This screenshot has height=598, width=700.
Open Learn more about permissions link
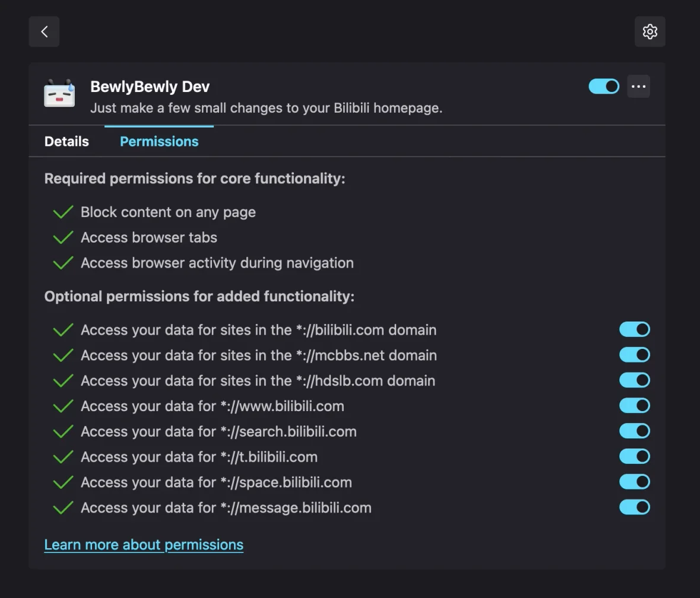[144, 545]
